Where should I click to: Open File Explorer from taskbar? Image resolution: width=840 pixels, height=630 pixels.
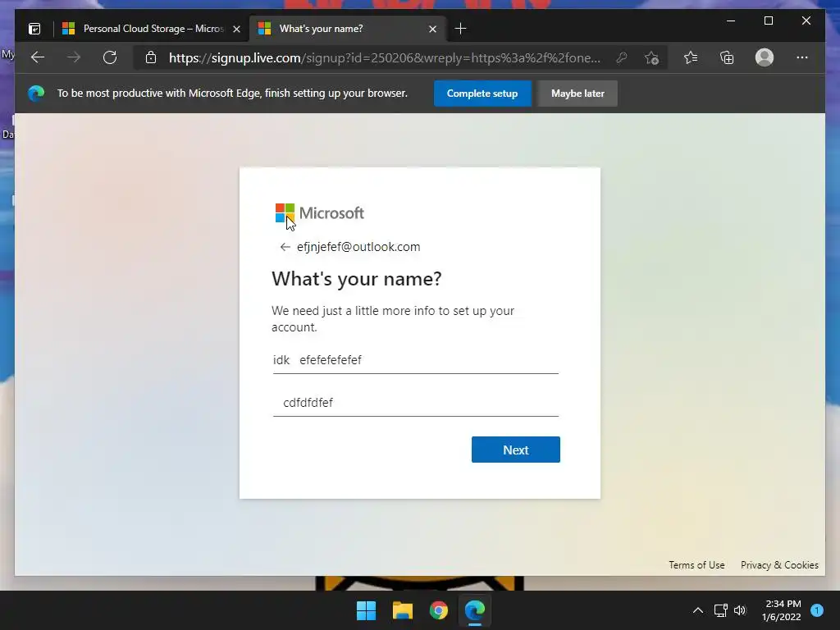tap(402, 610)
